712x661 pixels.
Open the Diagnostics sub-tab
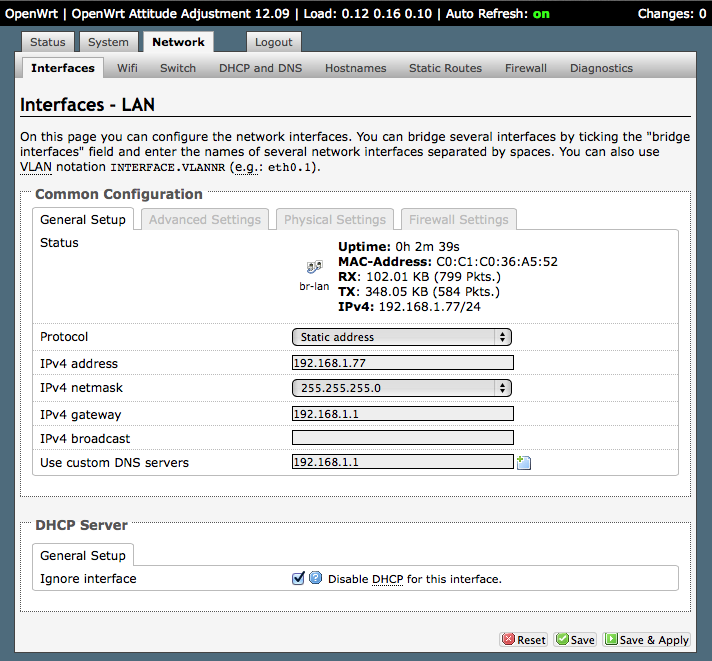coord(601,68)
